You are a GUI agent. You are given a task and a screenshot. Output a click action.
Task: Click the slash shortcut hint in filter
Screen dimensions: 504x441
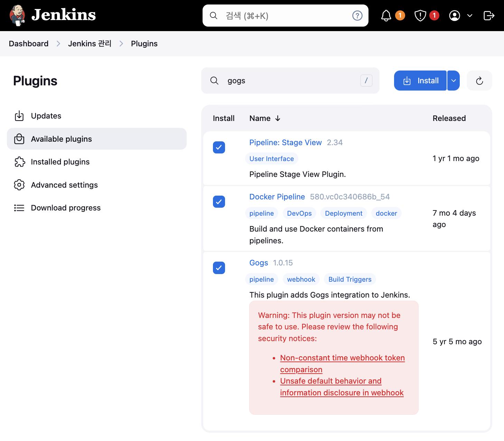pos(366,81)
